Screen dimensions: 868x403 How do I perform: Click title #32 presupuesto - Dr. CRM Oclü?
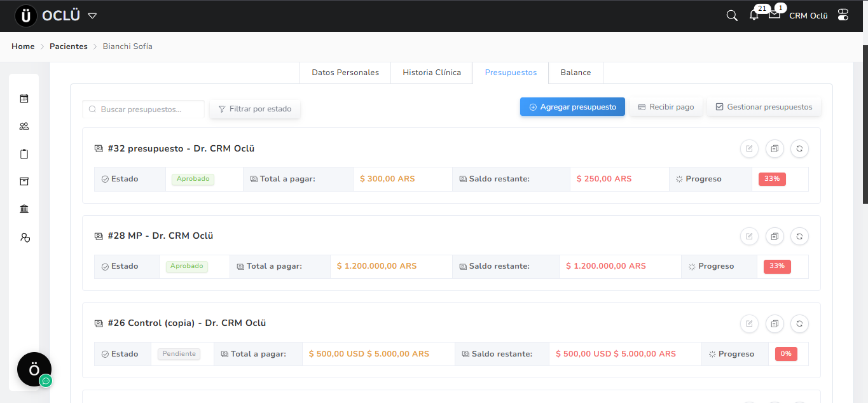(x=181, y=148)
